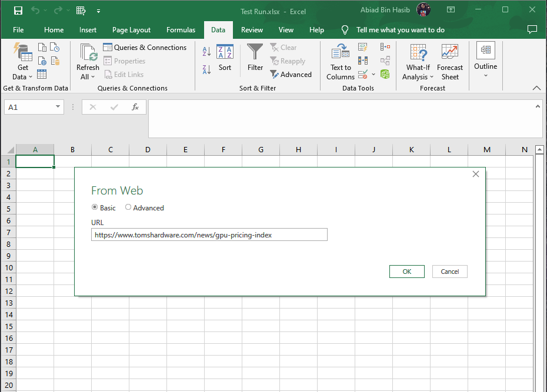Switch to the Home tab
This screenshot has height=392, width=547.
click(x=54, y=30)
